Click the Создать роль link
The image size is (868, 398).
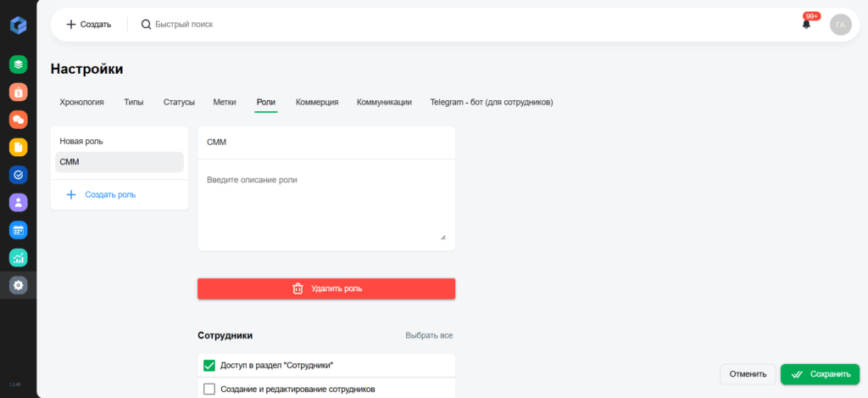tap(111, 194)
